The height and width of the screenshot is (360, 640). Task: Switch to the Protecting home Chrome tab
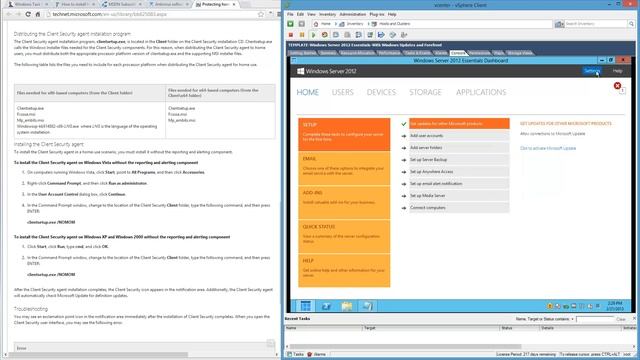[x=215, y=4]
